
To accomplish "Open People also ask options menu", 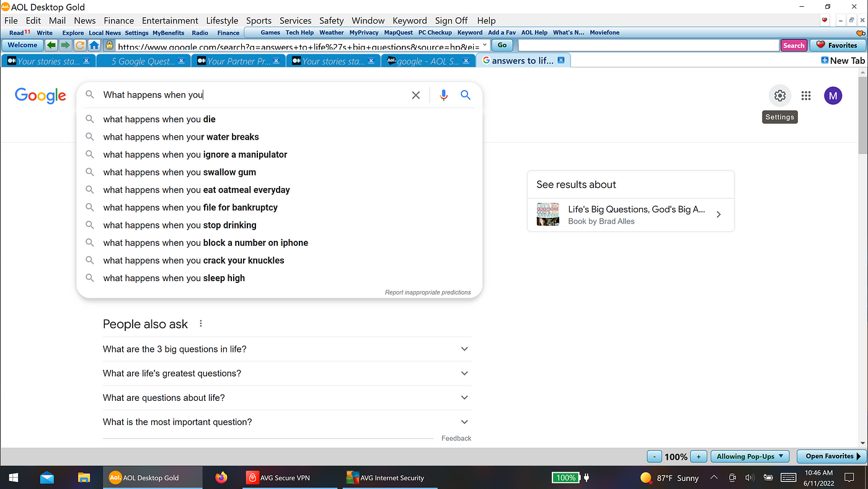I will point(200,324).
